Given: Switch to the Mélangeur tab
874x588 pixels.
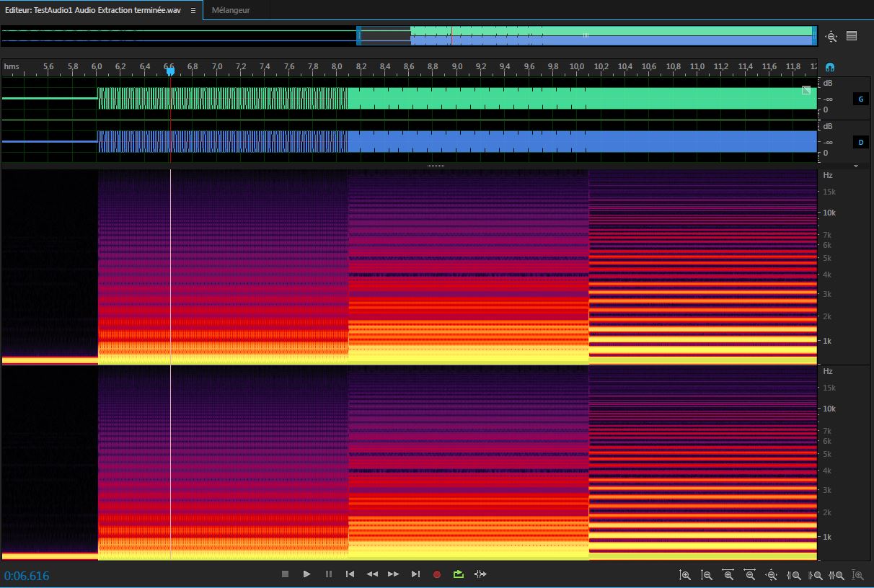Looking at the screenshot, I should click(230, 11).
